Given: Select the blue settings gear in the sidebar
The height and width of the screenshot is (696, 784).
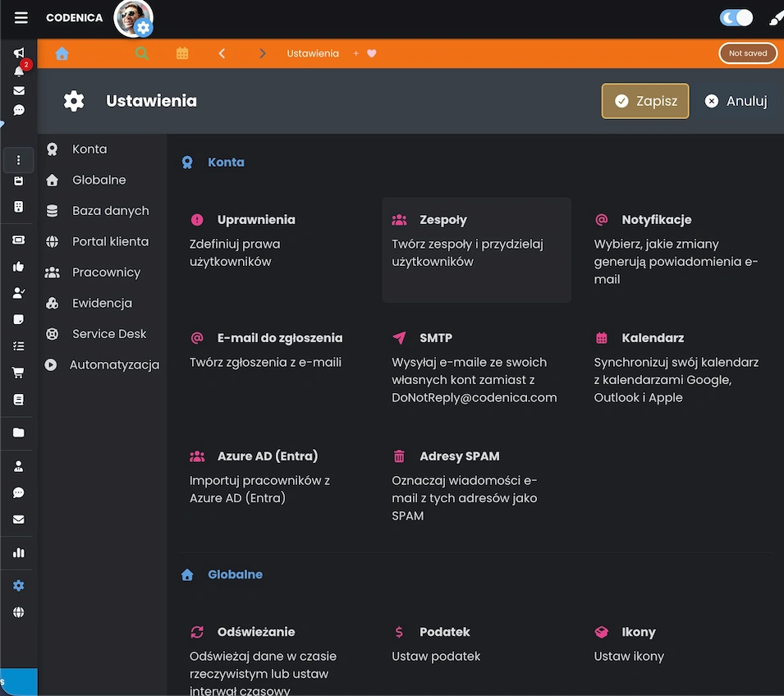Looking at the screenshot, I should coord(17,585).
